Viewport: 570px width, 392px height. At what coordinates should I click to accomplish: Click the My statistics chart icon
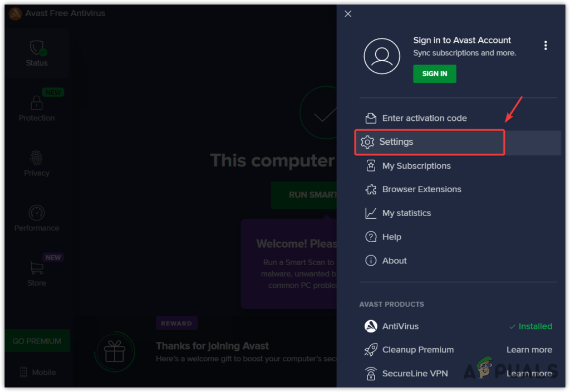coord(371,213)
